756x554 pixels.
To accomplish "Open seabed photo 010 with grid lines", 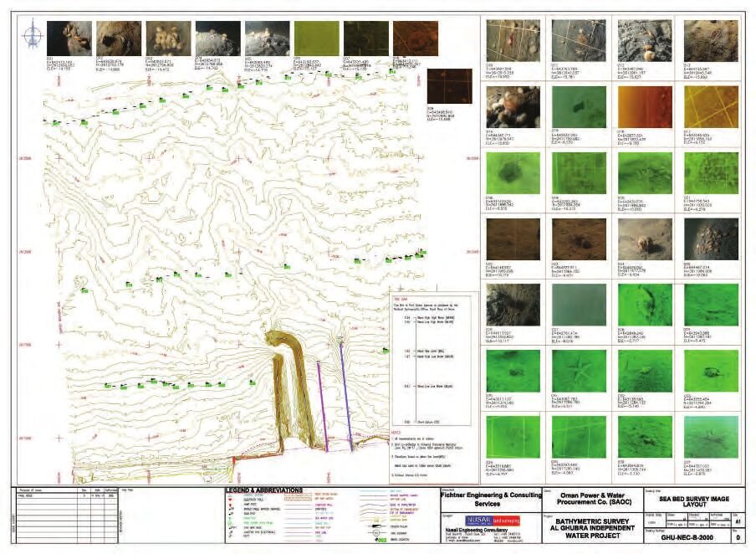I will [513, 40].
